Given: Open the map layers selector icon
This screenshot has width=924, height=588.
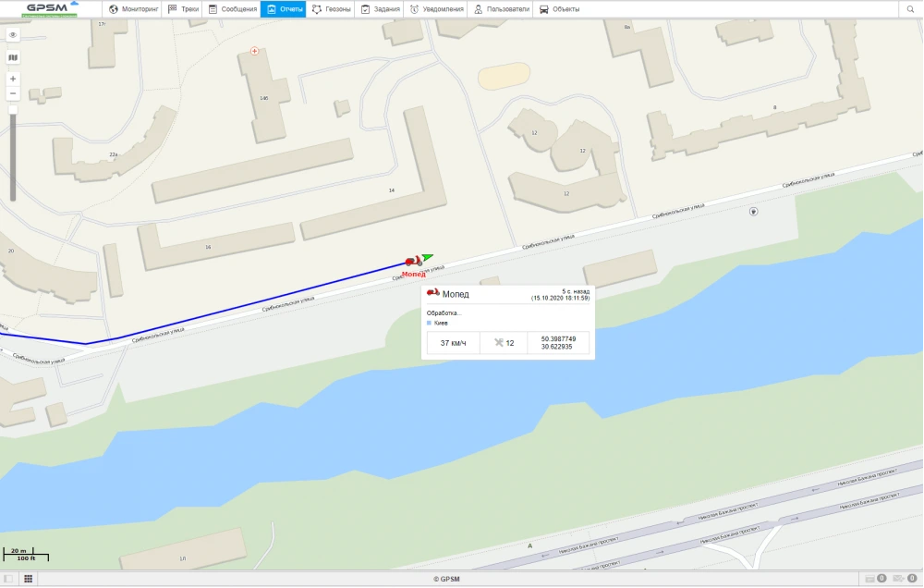Looking at the screenshot, I should click(13, 57).
